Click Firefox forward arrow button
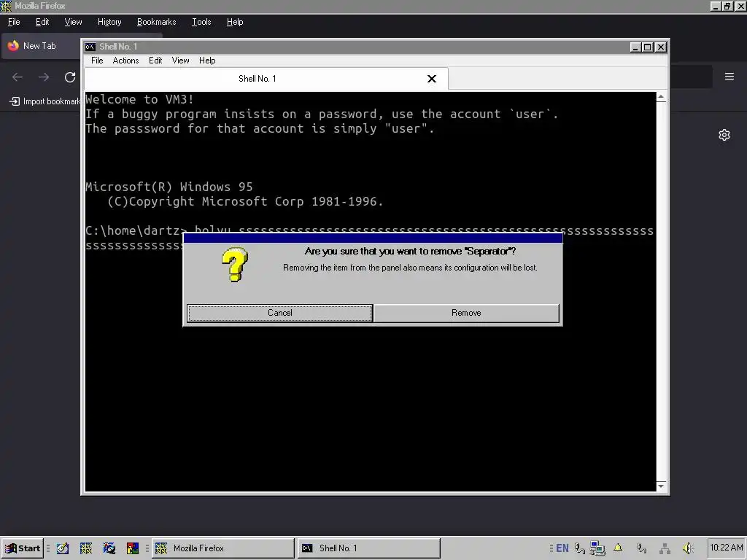Image resolution: width=747 pixels, height=560 pixels. (44, 77)
